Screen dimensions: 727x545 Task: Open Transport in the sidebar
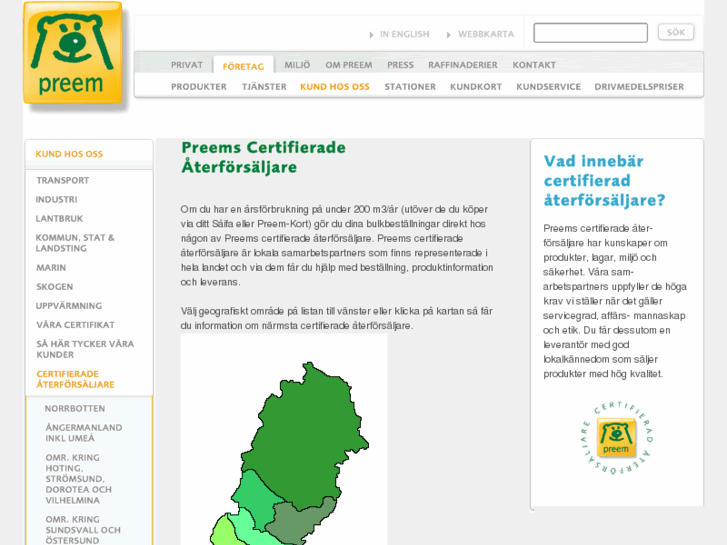coord(63,180)
